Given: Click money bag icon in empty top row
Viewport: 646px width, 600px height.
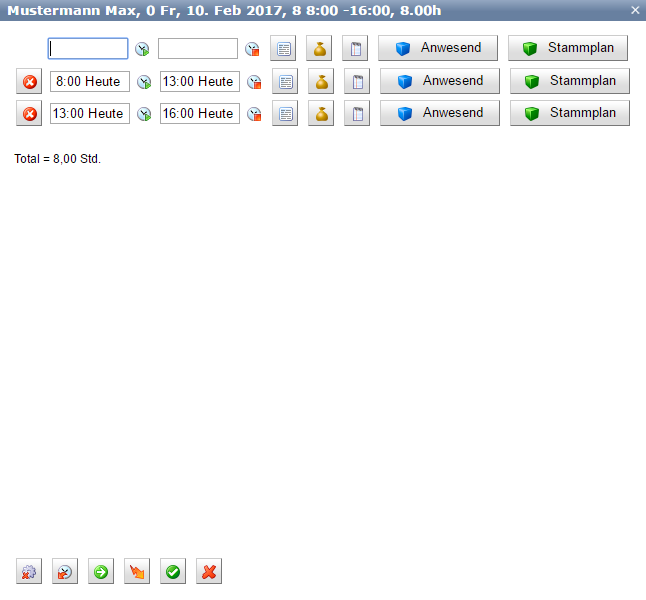Looking at the screenshot, I should click(x=319, y=49).
